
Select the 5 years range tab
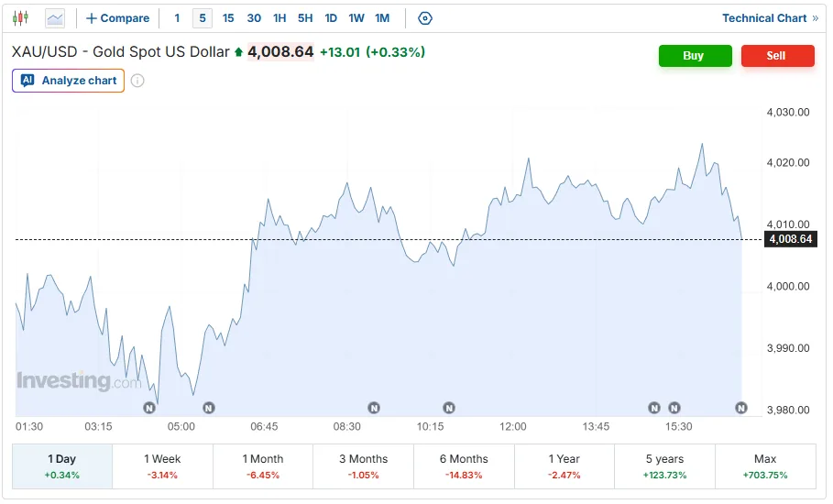664,466
